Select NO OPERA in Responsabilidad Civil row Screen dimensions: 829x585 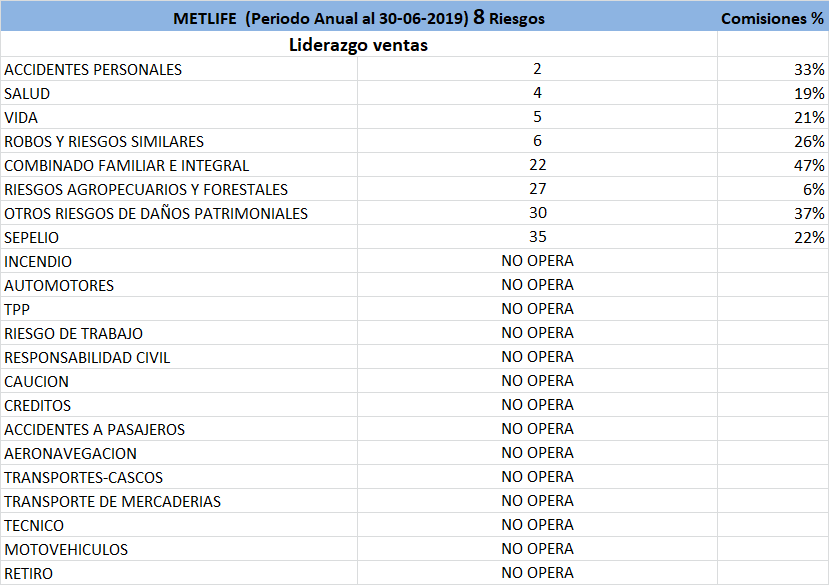click(537, 357)
